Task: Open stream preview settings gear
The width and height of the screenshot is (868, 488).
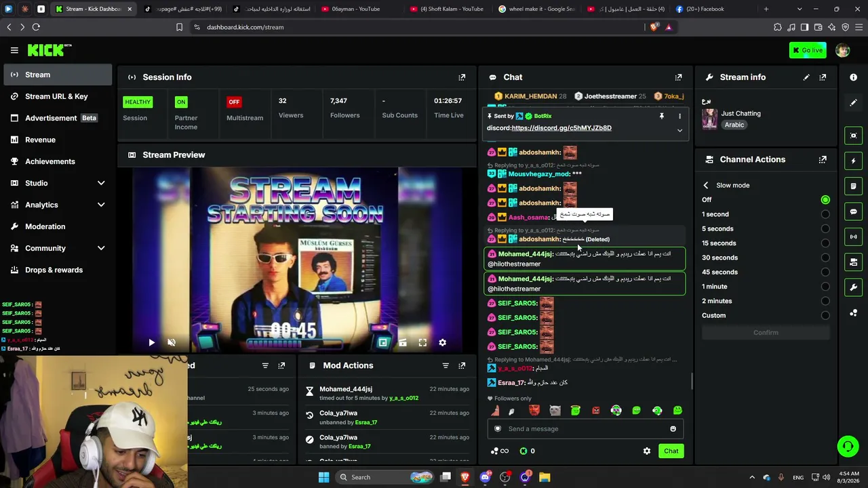Action: tap(442, 343)
